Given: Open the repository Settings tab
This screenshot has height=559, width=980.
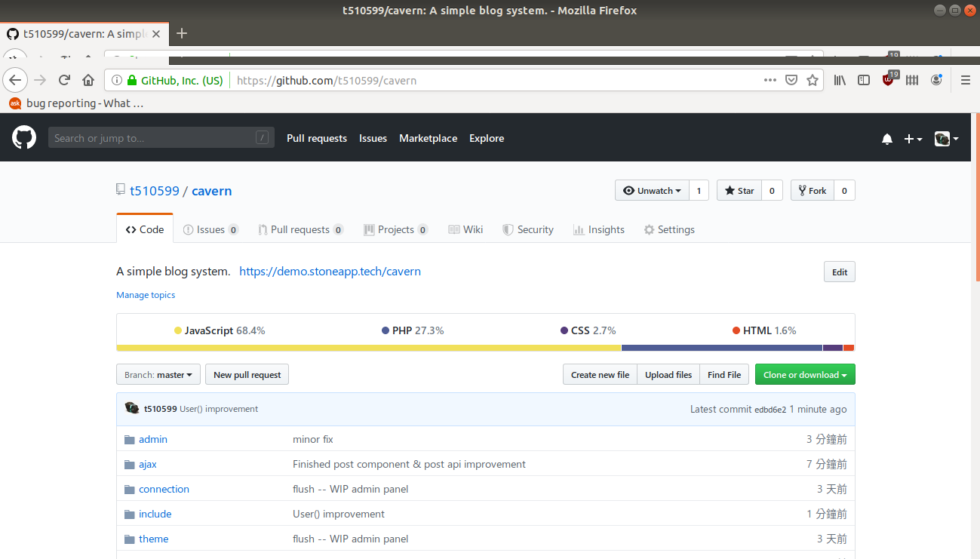Looking at the screenshot, I should (669, 229).
